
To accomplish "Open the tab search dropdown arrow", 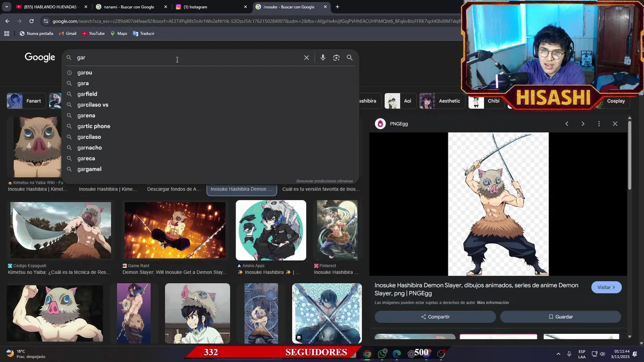I will tap(7, 7).
